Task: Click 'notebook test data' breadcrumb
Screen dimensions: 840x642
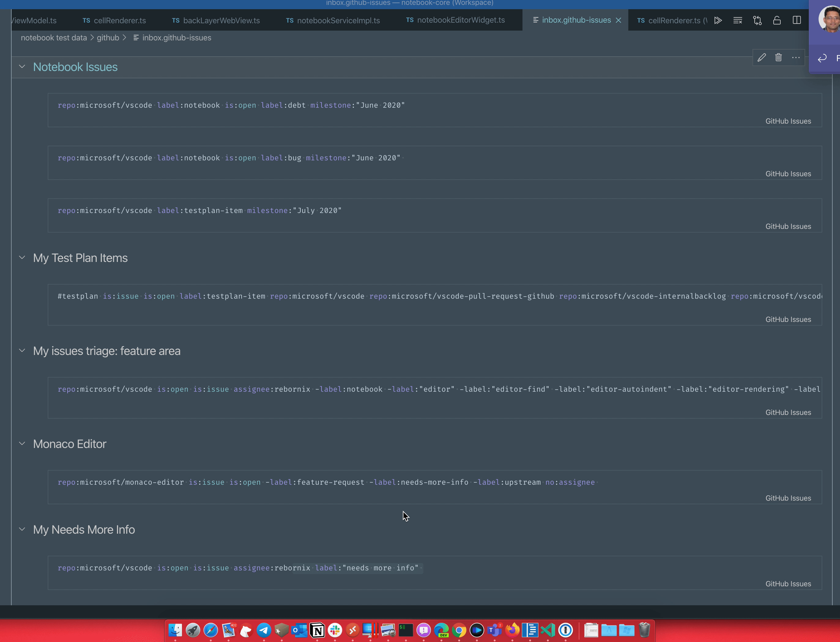Action: pos(54,38)
